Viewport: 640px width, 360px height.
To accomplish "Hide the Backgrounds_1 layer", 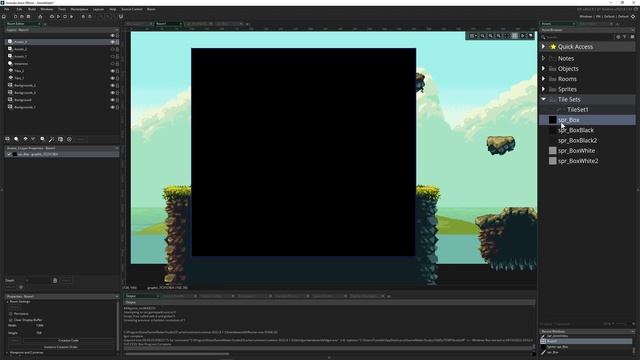I will pos(112,107).
